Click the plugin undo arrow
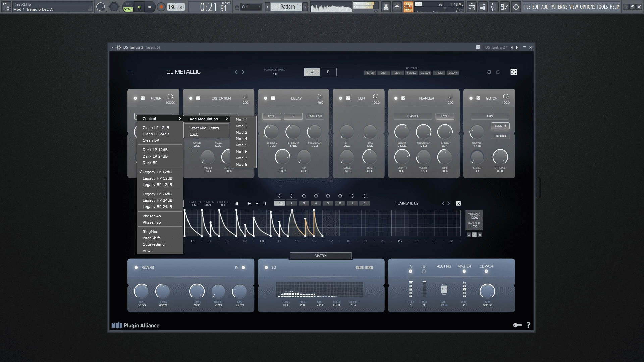Image resolution: width=644 pixels, height=362 pixels. (x=489, y=72)
